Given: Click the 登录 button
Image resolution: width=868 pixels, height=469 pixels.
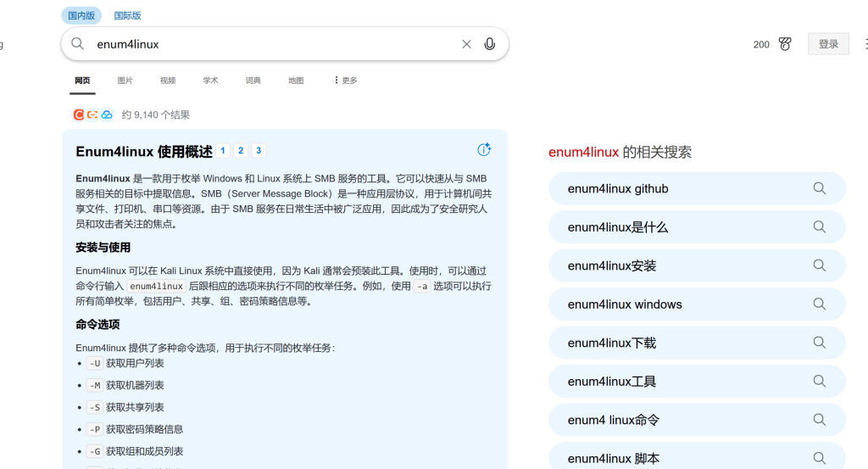Looking at the screenshot, I should point(828,44).
